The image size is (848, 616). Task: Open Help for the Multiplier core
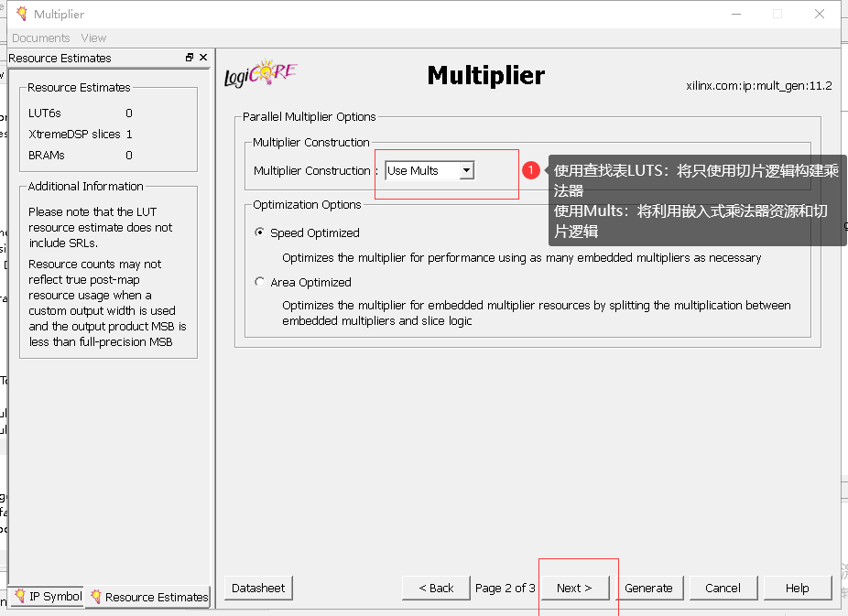point(797,587)
